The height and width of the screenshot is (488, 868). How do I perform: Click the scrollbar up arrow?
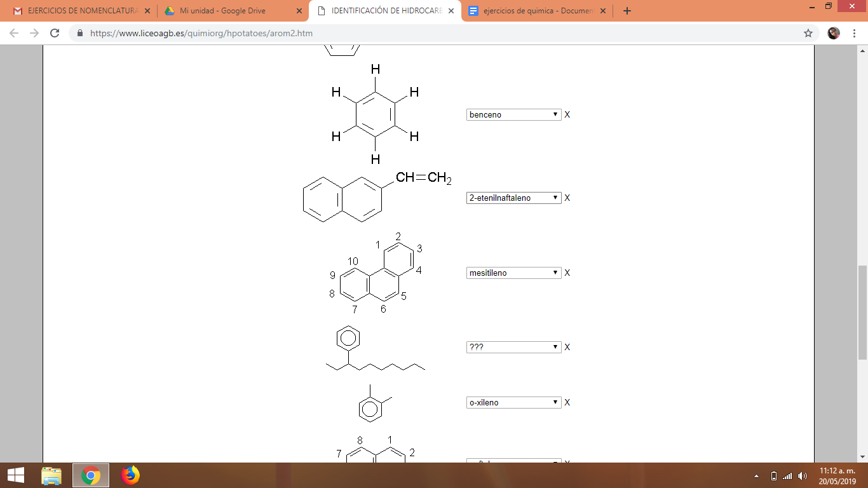click(862, 50)
